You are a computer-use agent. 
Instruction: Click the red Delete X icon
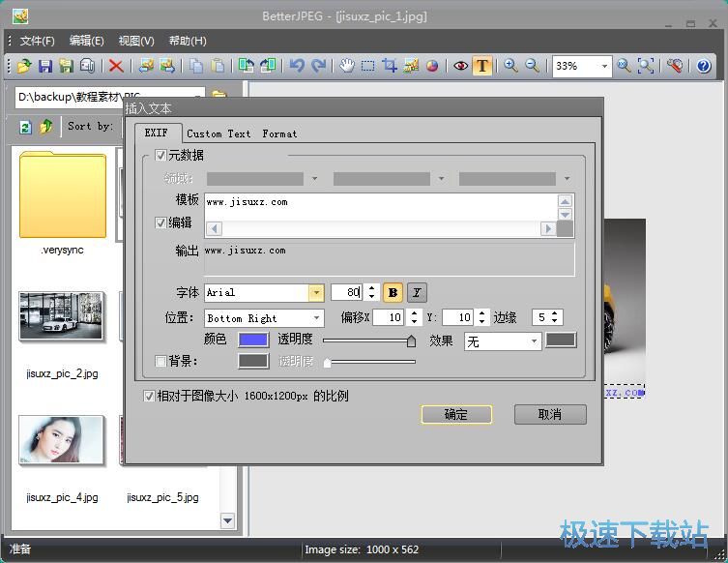coord(116,66)
